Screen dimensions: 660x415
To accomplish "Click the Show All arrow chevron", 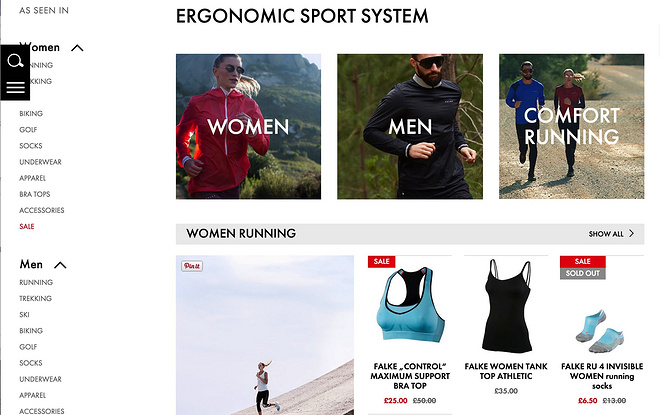I will click(x=631, y=233).
